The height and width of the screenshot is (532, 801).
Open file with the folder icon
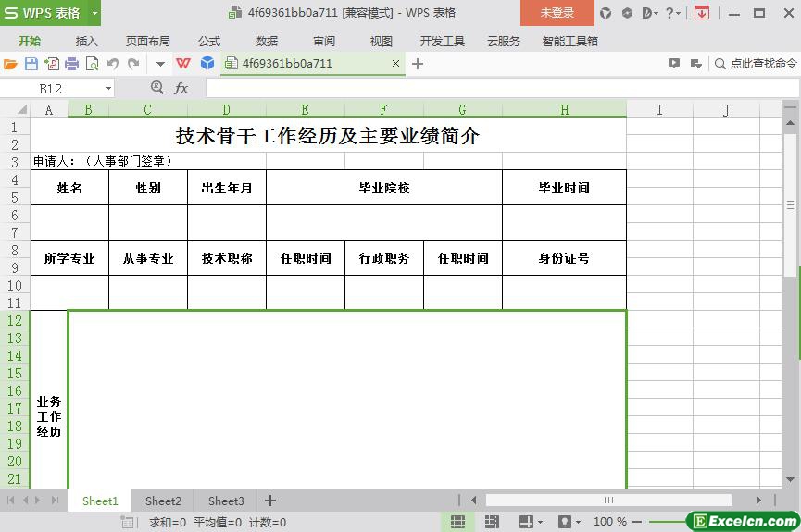10,64
